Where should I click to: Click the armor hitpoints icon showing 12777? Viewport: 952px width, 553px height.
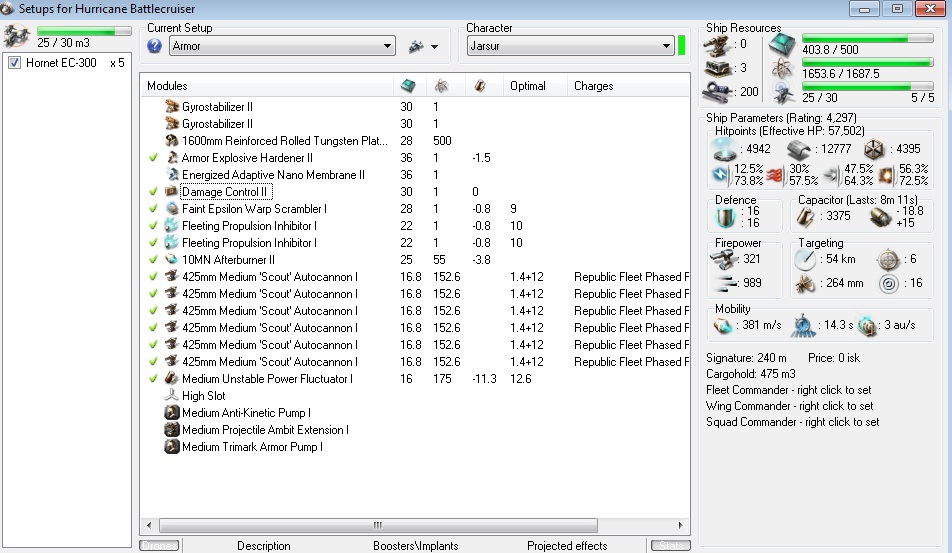(798, 149)
